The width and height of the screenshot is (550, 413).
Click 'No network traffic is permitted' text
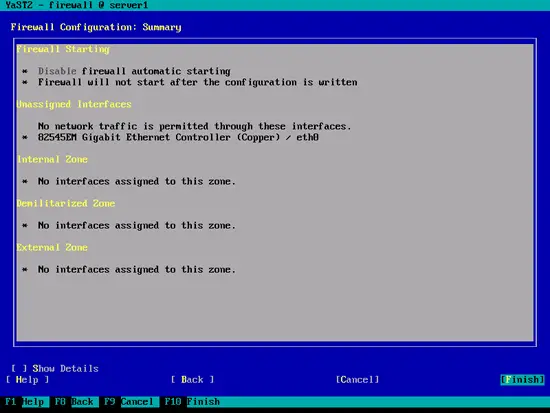coord(195,126)
